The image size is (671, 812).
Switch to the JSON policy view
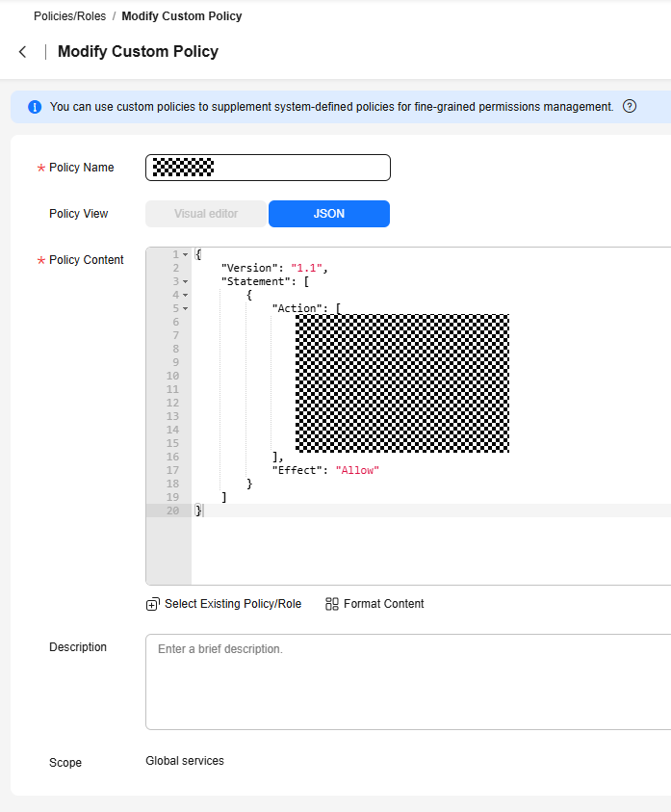(329, 214)
